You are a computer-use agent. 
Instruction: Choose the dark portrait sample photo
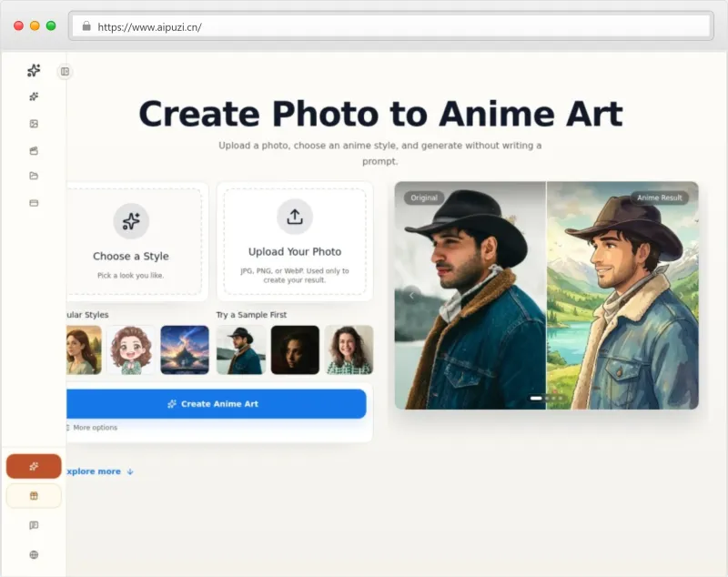tap(295, 350)
